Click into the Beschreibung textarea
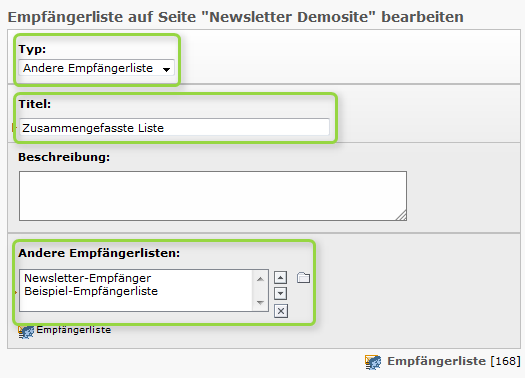 pos(213,196)
